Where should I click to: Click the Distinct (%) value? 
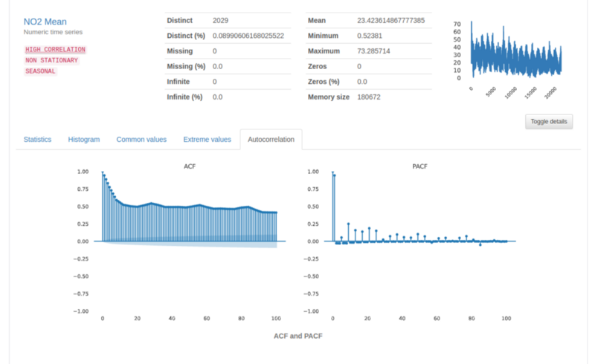coord(248,36)
